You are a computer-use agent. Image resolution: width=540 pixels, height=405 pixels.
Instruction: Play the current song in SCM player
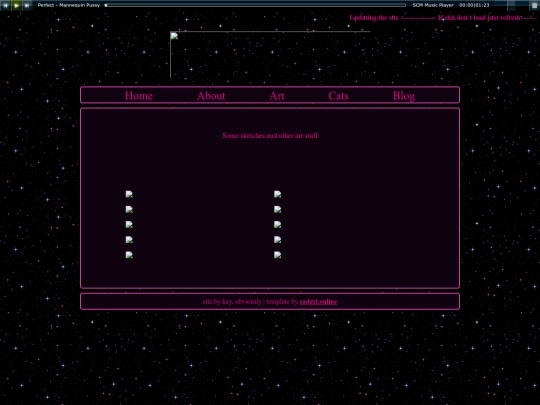tap(16, 5)
